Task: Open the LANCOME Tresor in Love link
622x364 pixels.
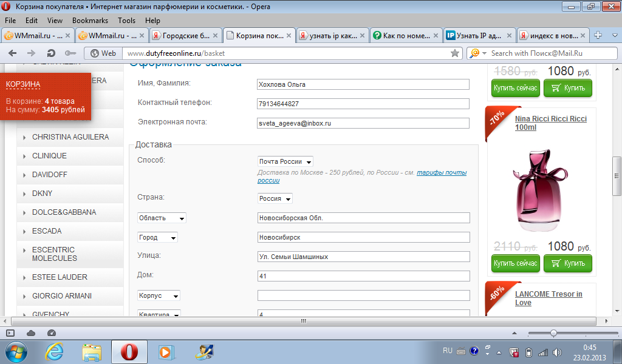Action: [x=549, y=298]
